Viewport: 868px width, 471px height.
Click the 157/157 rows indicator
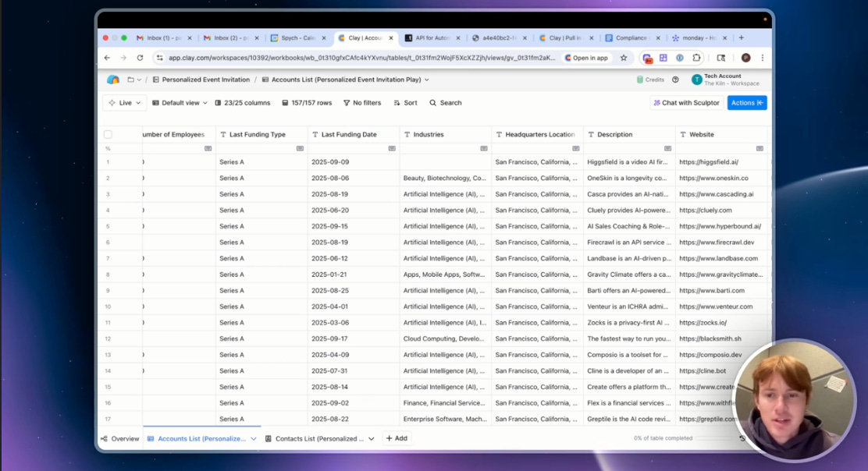(308, 103)
